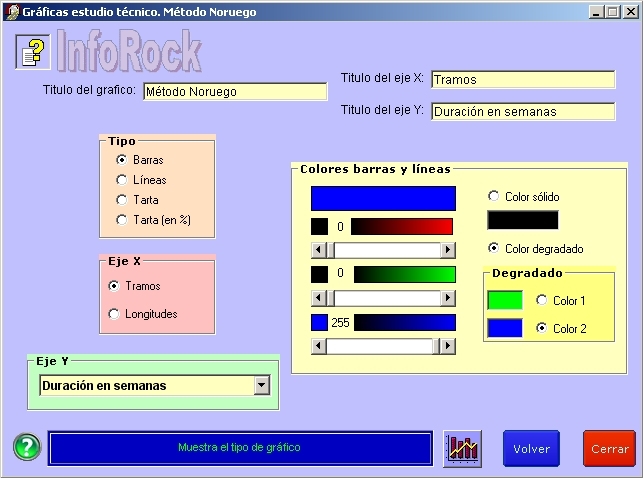Click left arrow of blue slider
Image resolution: width=643 pixels, height=478 pixels.
pos(319,346)
